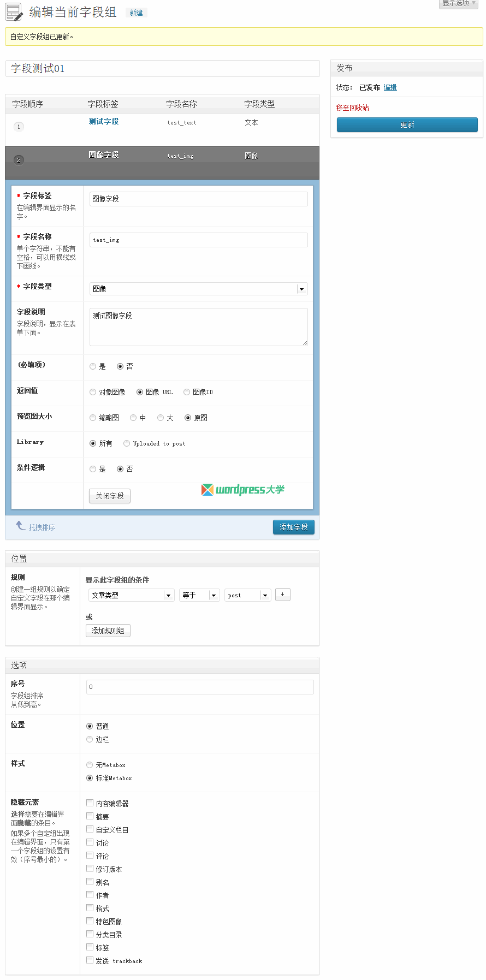This screenshot has width=486, height=980.
Task: Open the post value dropdown
Action: point(247,595)
